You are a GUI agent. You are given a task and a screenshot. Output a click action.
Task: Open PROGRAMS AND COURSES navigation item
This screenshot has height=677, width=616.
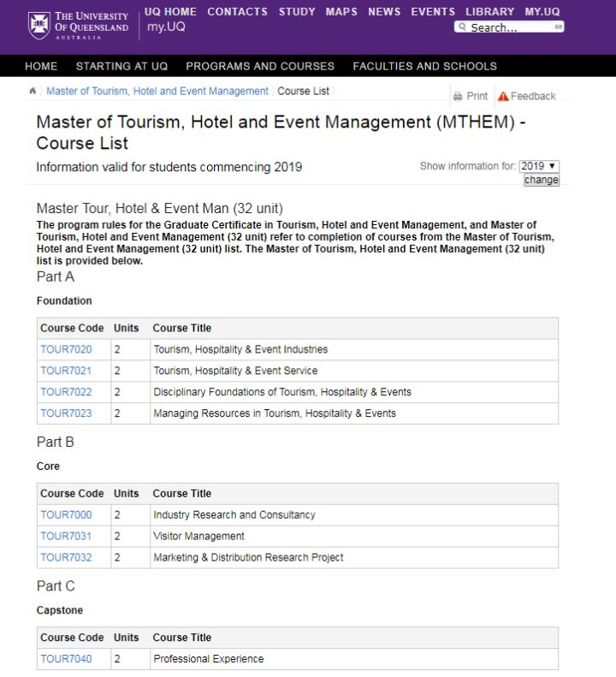coord(260,66)
